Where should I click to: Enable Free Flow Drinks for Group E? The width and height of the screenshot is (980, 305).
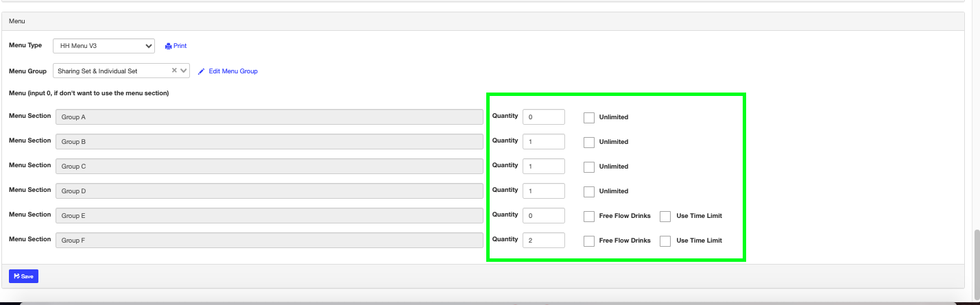coord(589,216)
